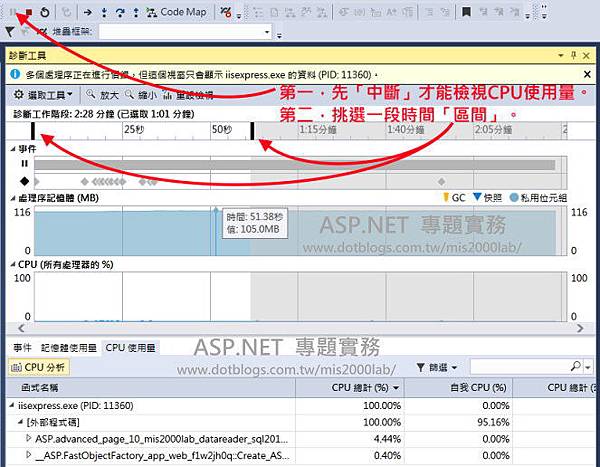Click 縮小 zoom out button
The width and height of the screenshot is (600, 467).
(x=141, y=95)
